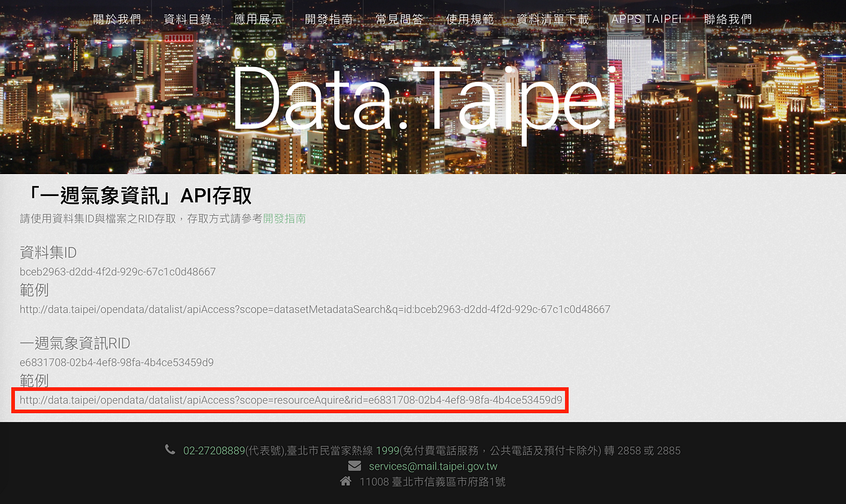Select 應用展示 in the navigation bar
Viewport: 846px width, 504px height.
pos(258,19)
